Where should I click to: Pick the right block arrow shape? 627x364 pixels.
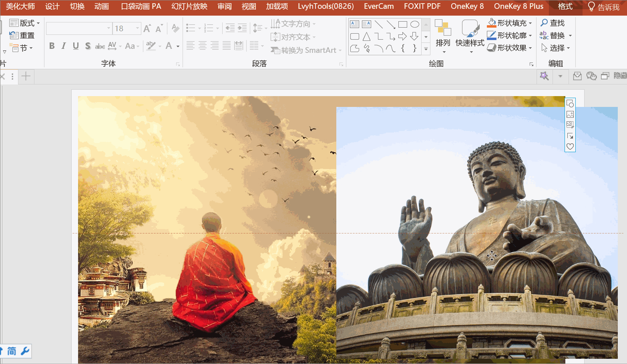[x=403, y=36]
